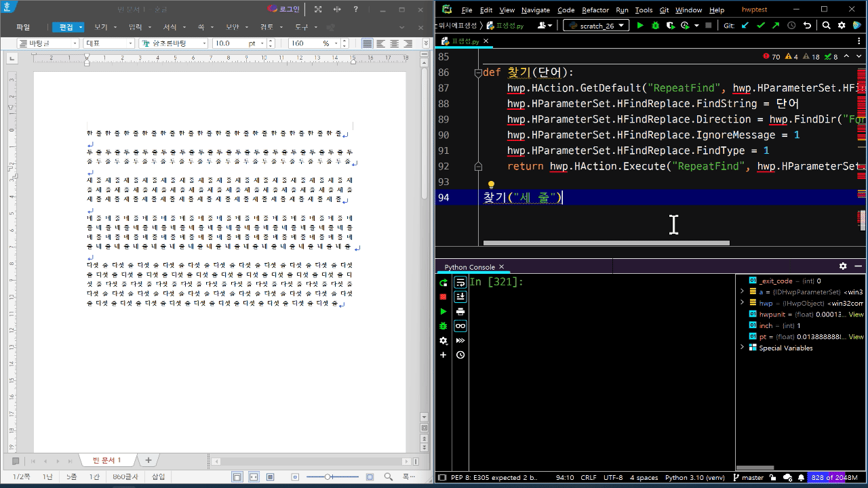Start debugging with the green bug icon in PyCharm toolbar
The height and width of the screenshot is (488, 868).
[x=655, y=25]
